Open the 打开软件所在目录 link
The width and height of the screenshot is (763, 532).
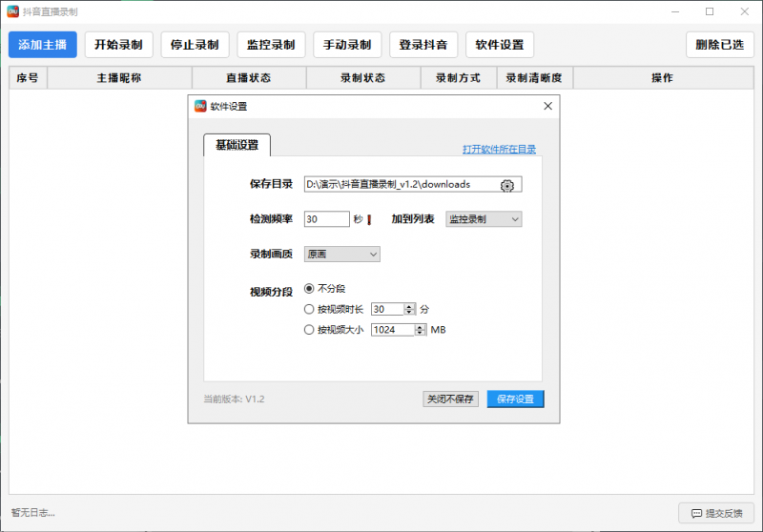(x=499, y=150)
